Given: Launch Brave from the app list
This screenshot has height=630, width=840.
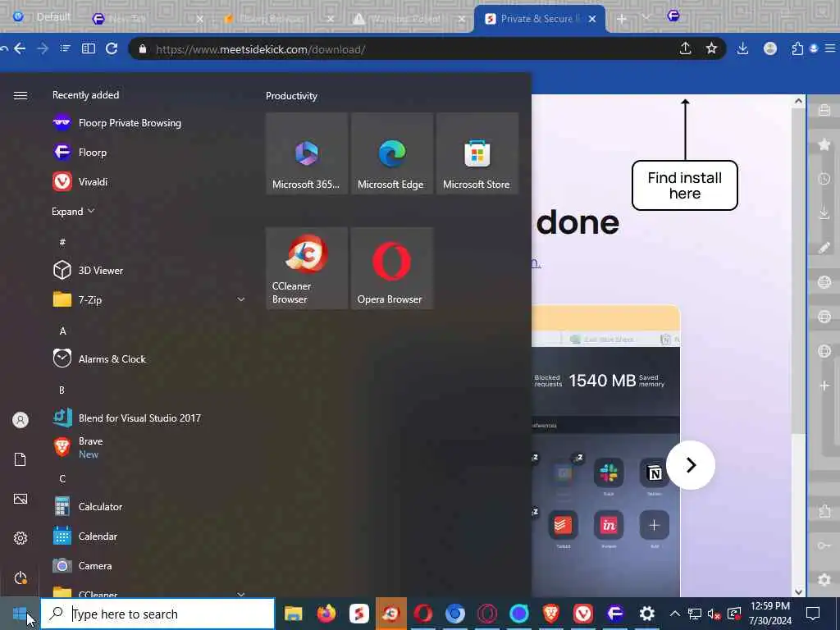Looking at the screenshot, I should pyautogui.click(x=150, y=447).
